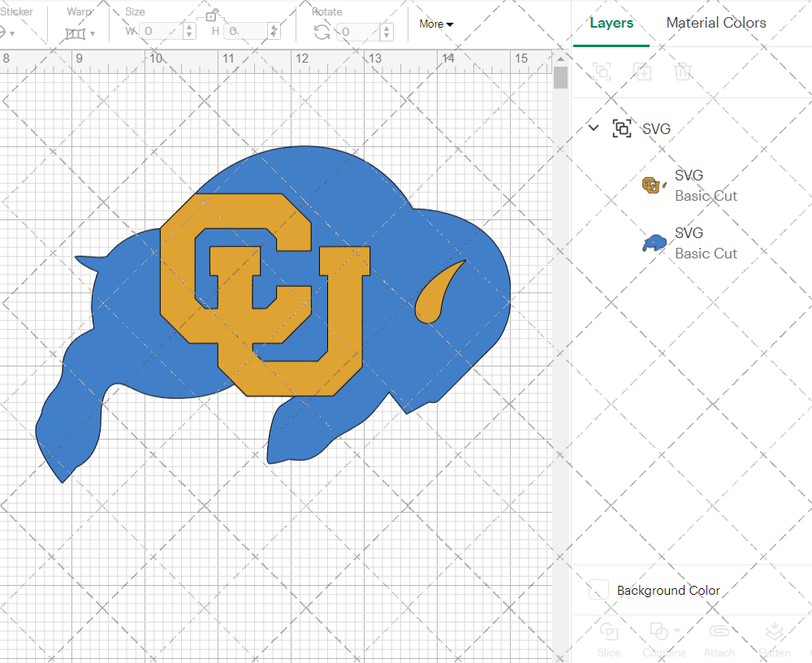This screenshot has height=663, width=812.
Task: Click the SVG group name text
Action: pos(656,128)
